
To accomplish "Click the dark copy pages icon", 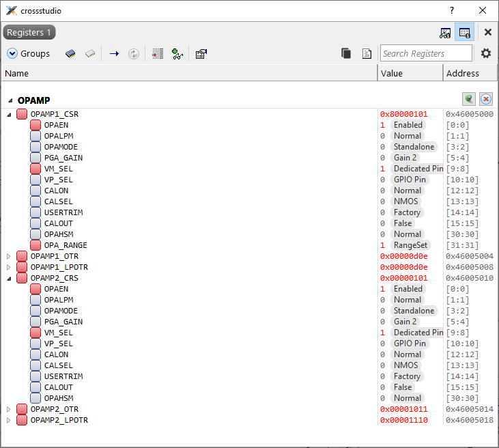I will [x=346, y=53].
